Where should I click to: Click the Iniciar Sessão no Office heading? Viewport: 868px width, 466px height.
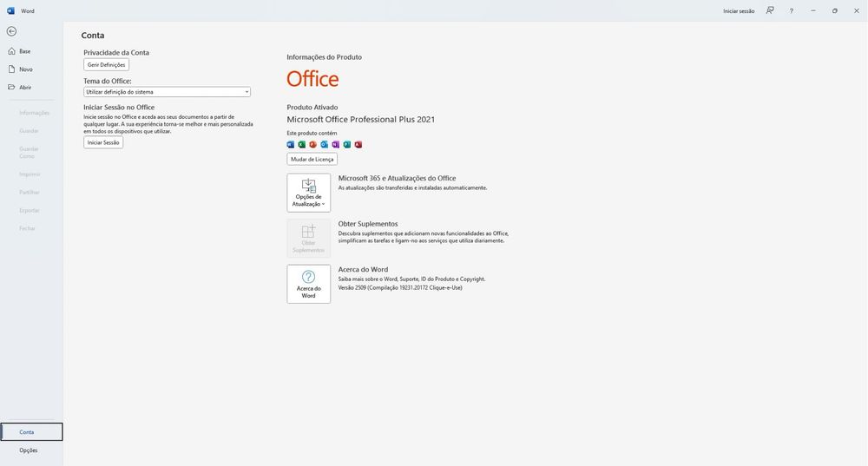(119, 108)
